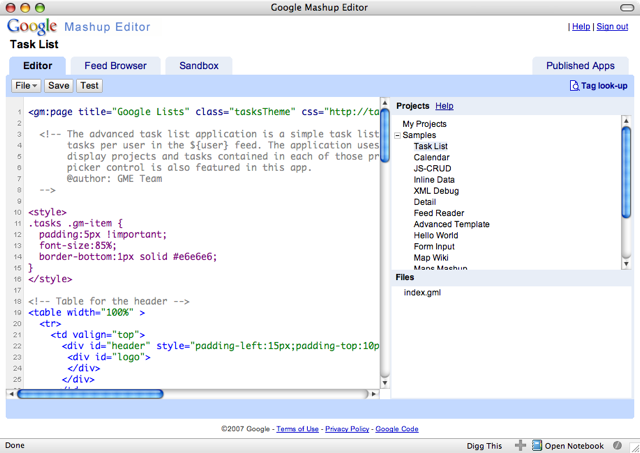640x453 pixels.
Task: Open the File dropdown menu
Action: (26, 86)
